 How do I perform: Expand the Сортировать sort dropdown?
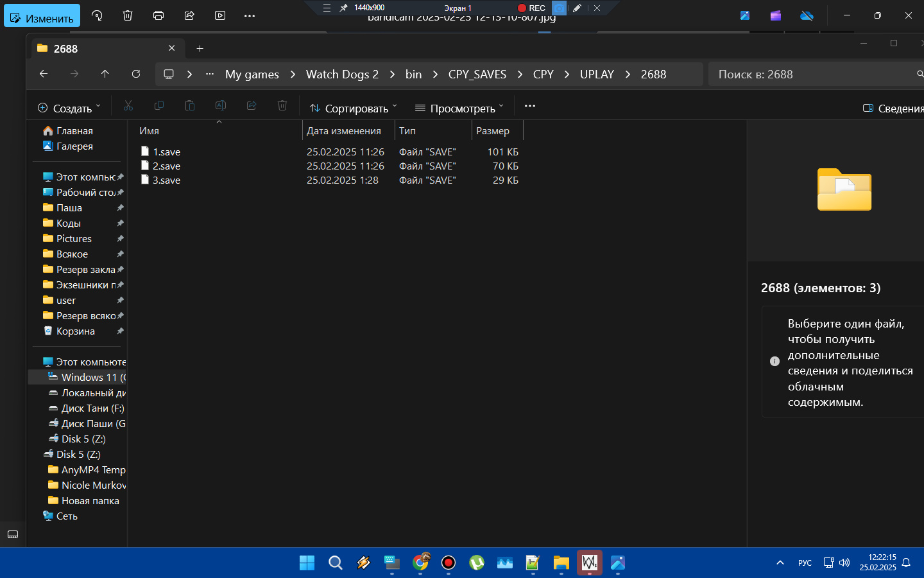click(x=354, y=109)
